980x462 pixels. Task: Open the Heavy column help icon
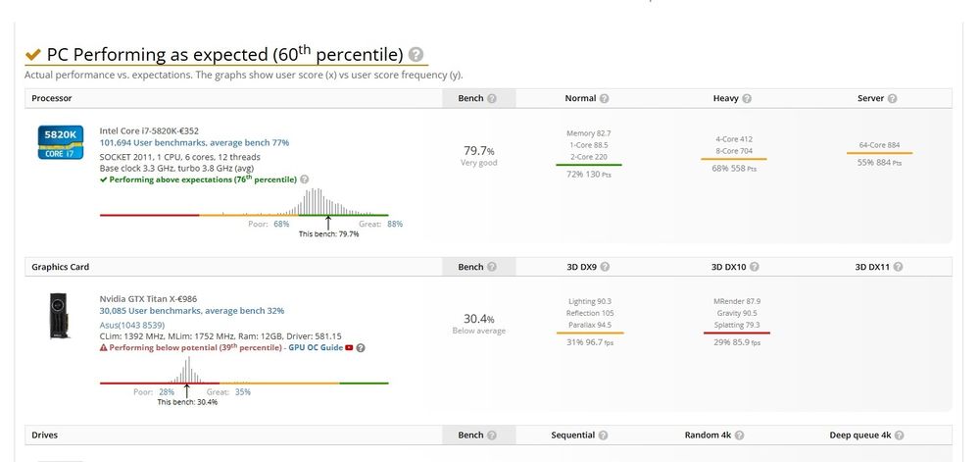(746, 99)
